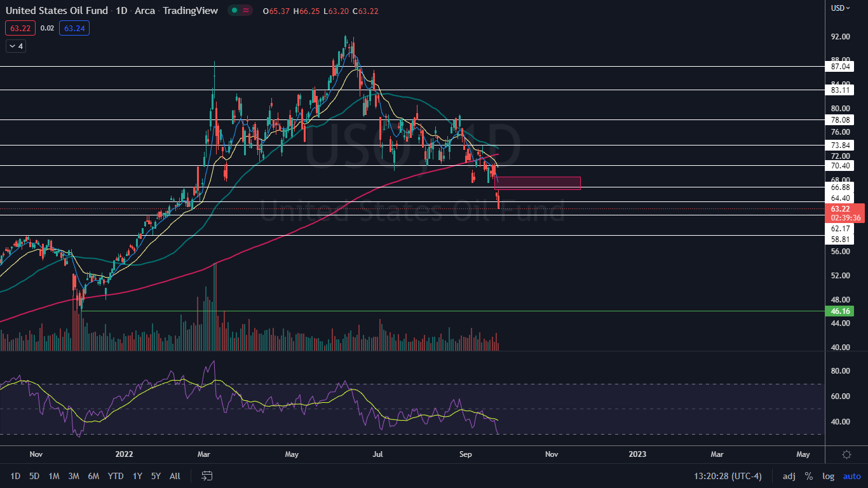This screenshot has height=488, width=868.
Task: Open chart settings gear icon
Action: 846,454
